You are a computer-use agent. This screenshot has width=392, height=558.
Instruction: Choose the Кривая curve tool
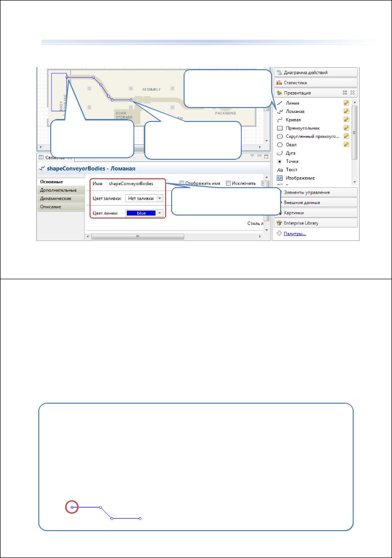pyautogui.click(x=289, y=119)
